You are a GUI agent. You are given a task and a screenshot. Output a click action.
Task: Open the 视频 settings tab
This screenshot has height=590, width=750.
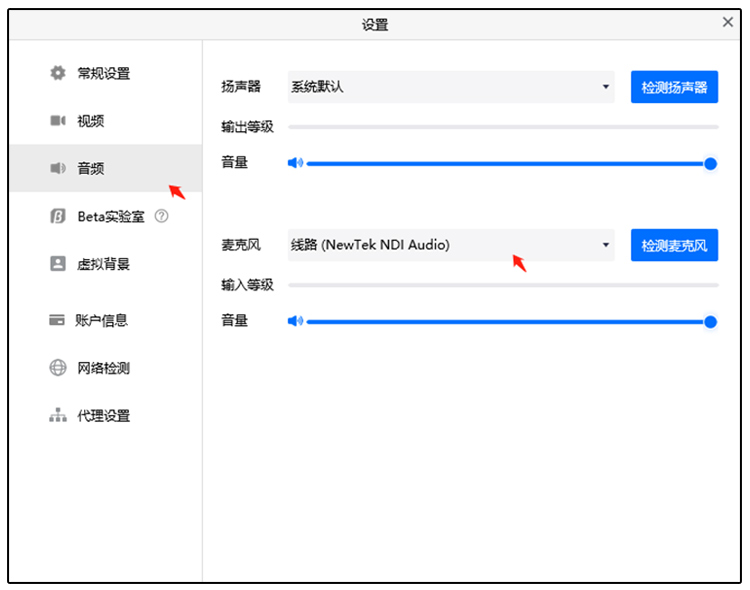pos(91,121)
